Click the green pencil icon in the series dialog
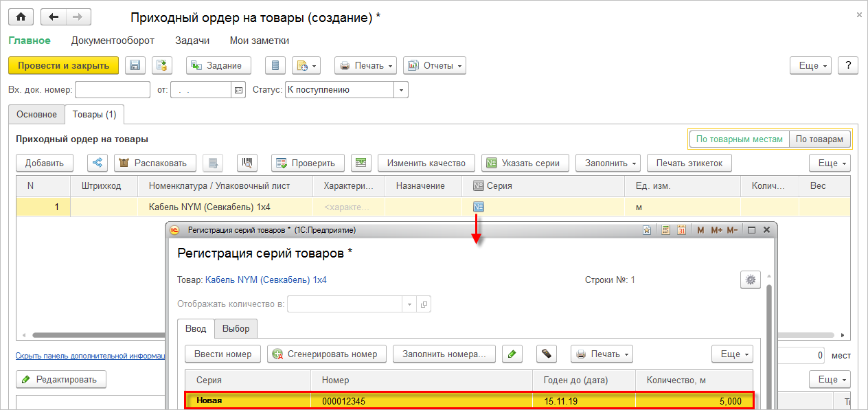The height and width of the screenshot is (410, 868). point(512,354)
